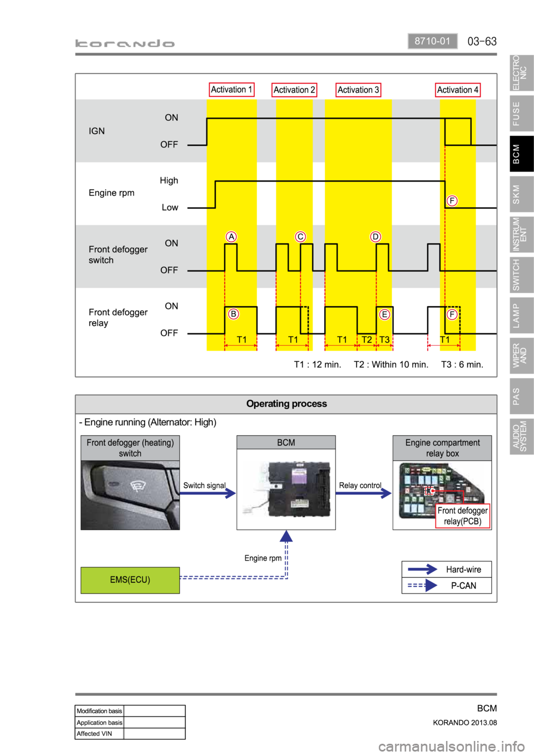Click the IGN row label
The width and height of the screenshot is (534, 756).
tap(97, 131)
